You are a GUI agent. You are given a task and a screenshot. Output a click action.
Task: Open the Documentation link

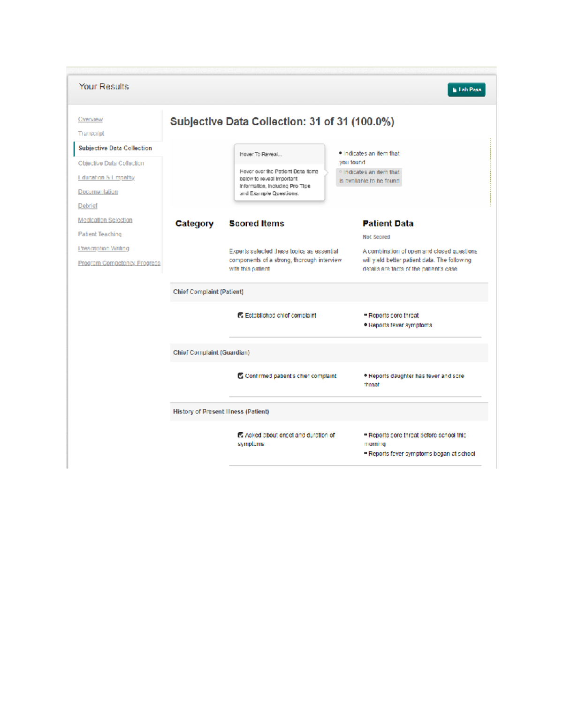point(98,192)
